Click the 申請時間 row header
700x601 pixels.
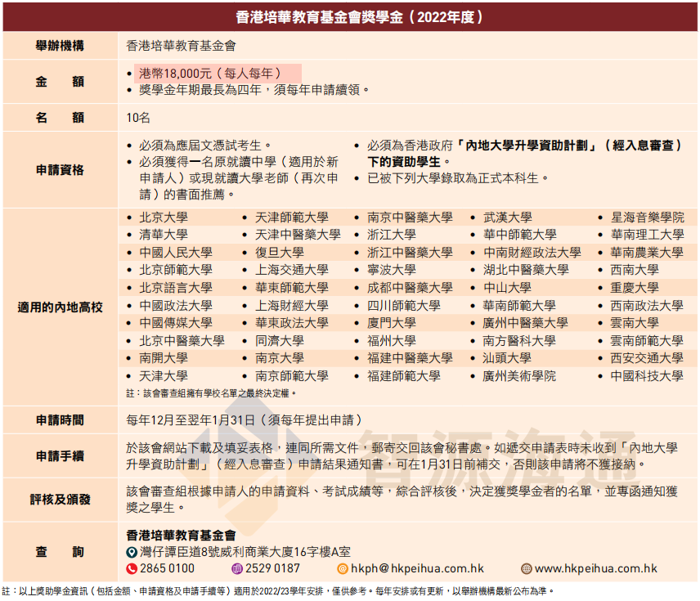click(61, 420)
